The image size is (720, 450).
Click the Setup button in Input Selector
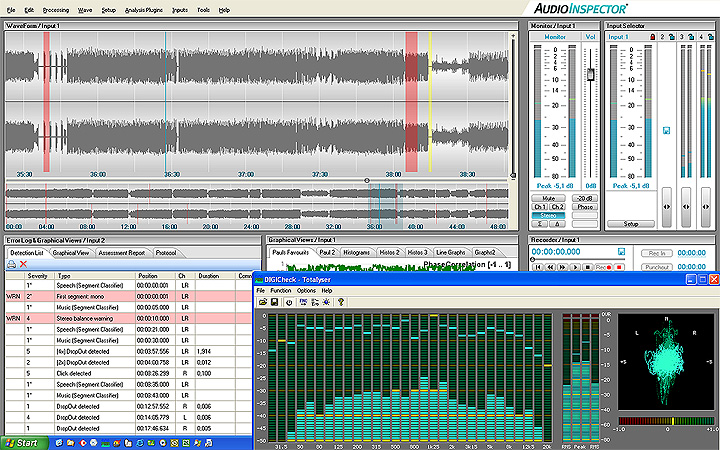(x=631, y=224)
